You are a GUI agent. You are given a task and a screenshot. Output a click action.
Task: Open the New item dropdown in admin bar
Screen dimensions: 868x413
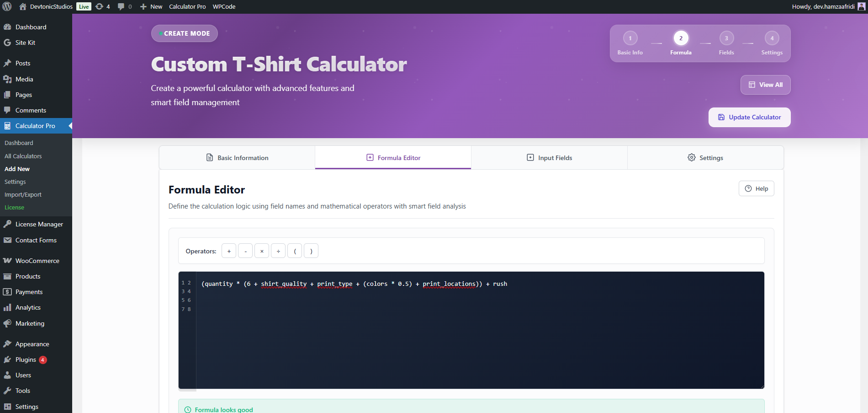point(151,6)
